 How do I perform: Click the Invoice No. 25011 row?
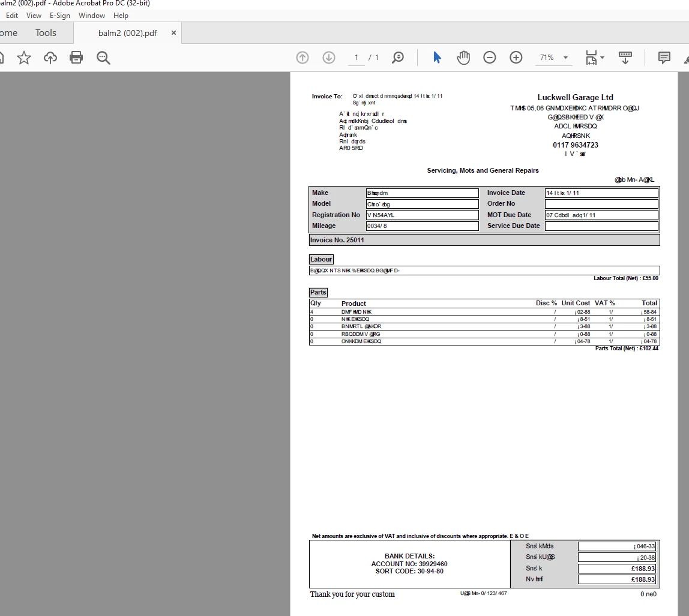484,240
